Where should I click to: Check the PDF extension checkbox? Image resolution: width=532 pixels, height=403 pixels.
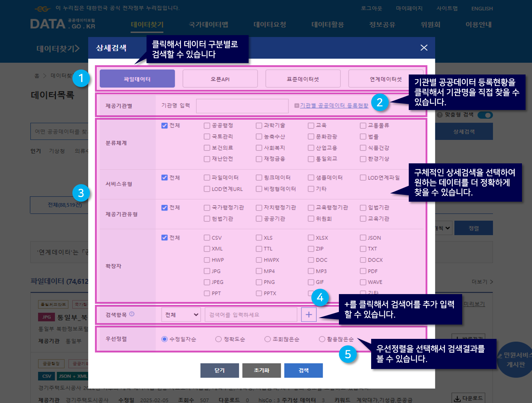(x=363, y=271)
